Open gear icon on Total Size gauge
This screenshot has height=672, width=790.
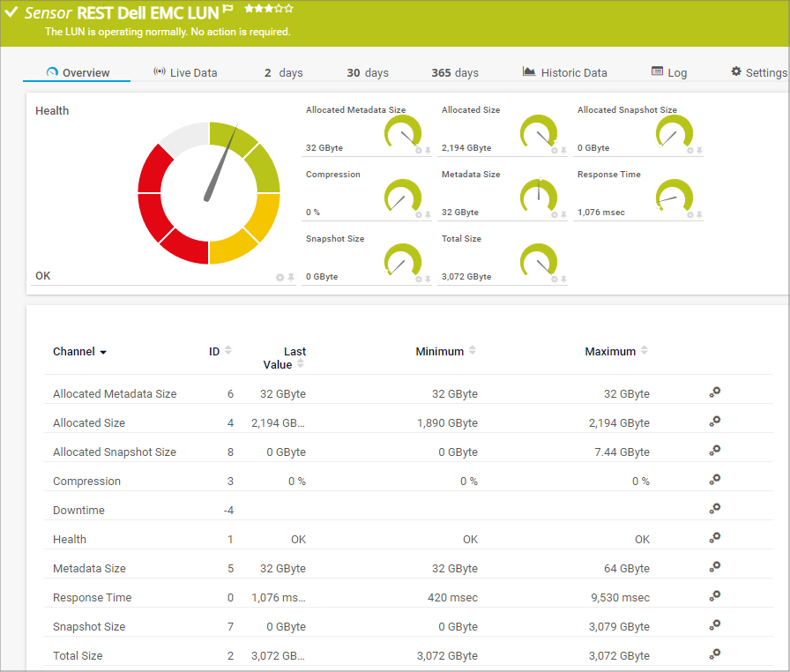(555, 279)
